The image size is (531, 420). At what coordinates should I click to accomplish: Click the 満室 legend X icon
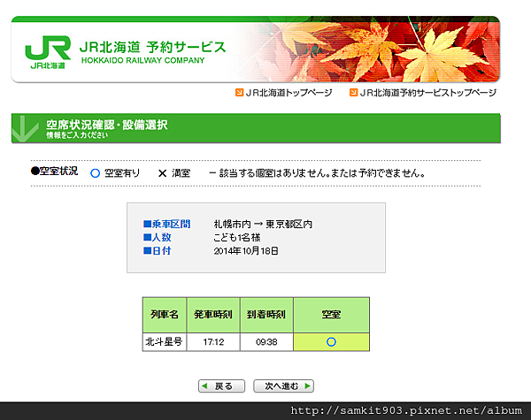pos(162,173)
